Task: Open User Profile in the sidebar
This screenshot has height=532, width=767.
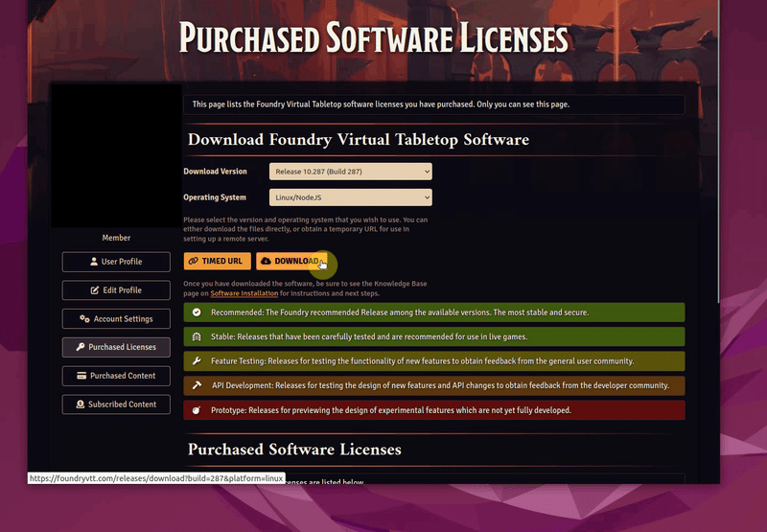Action: coord(116,262)
